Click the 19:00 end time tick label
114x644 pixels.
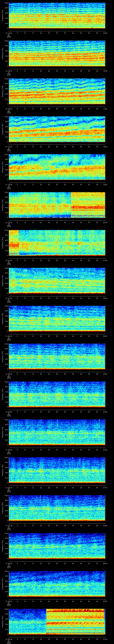click(x=105, y=184)
